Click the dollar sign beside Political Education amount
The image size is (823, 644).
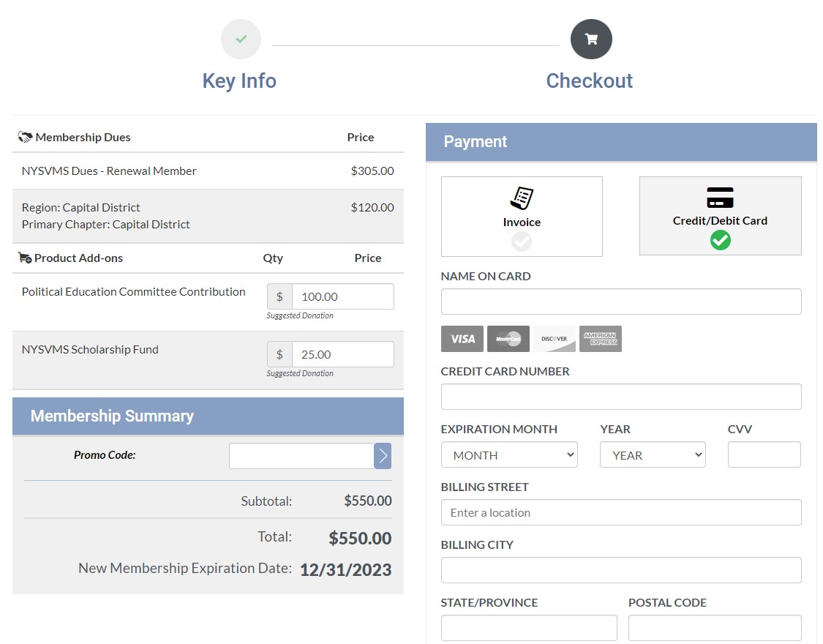point(279,296)
